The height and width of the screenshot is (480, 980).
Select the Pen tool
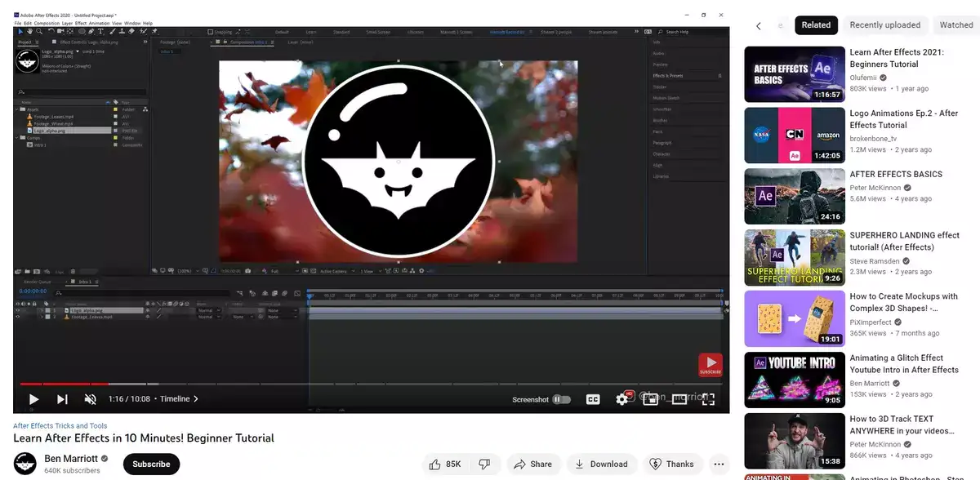tap(91, 32)
